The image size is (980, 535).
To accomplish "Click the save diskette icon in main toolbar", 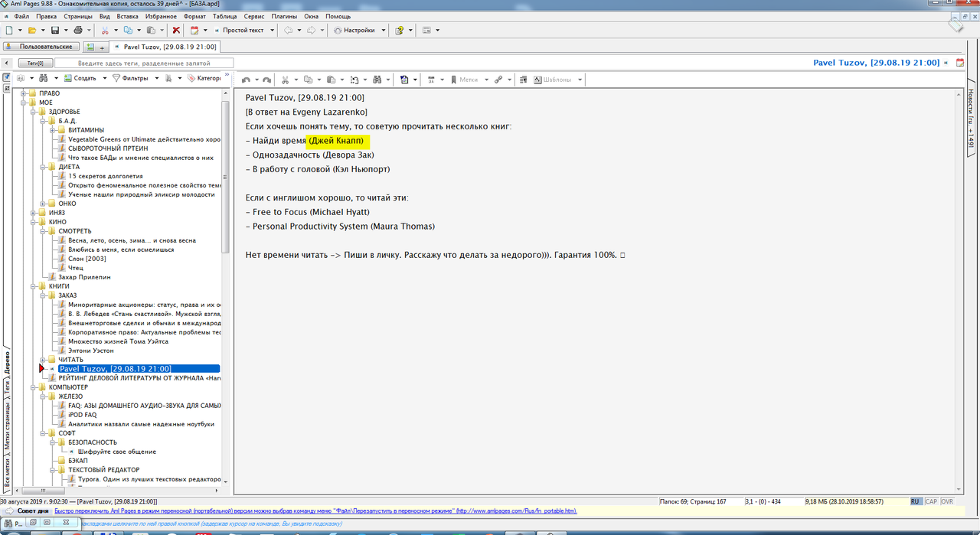I will tap(55, 31).
